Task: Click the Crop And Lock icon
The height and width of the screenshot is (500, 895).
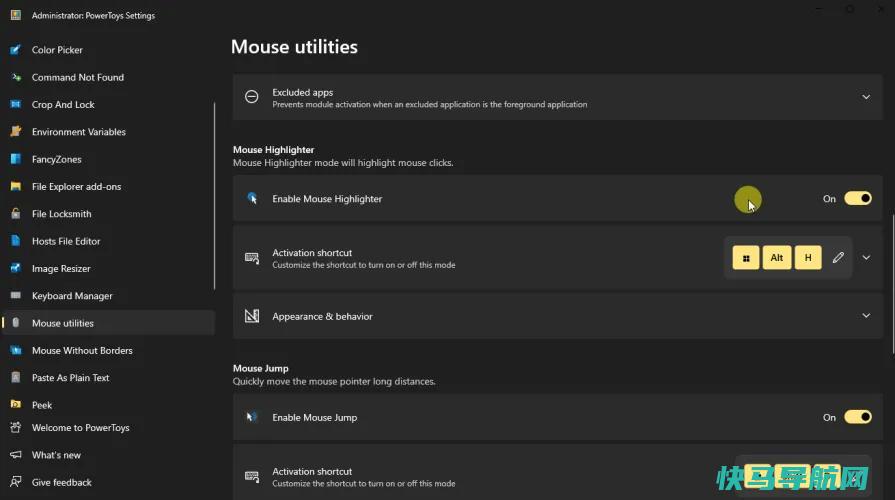Action: 16,104
